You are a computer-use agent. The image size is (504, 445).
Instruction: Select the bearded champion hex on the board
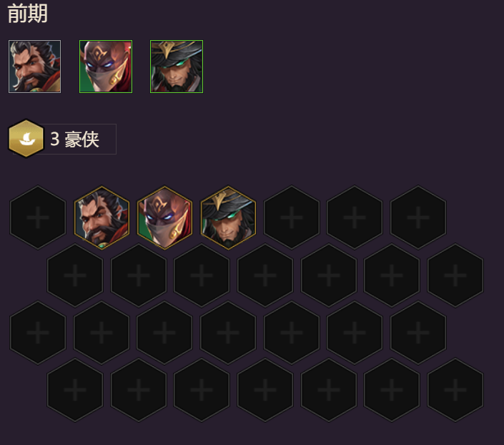click(x=102, y=217)
